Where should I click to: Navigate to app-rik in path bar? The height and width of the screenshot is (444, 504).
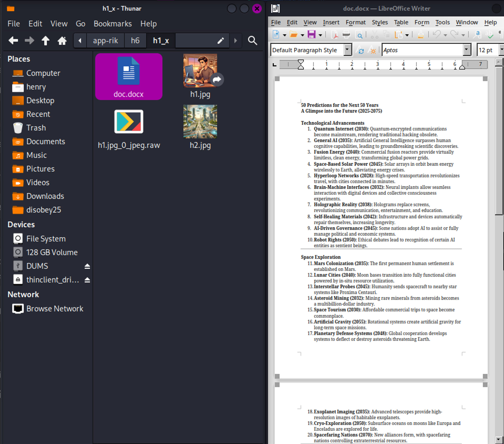coord(105,41)
